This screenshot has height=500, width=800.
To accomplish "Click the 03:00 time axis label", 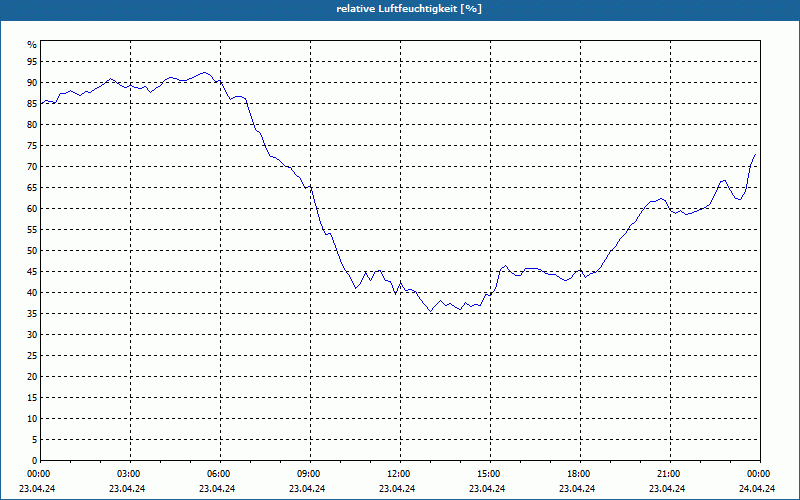I will coord(131,474).
